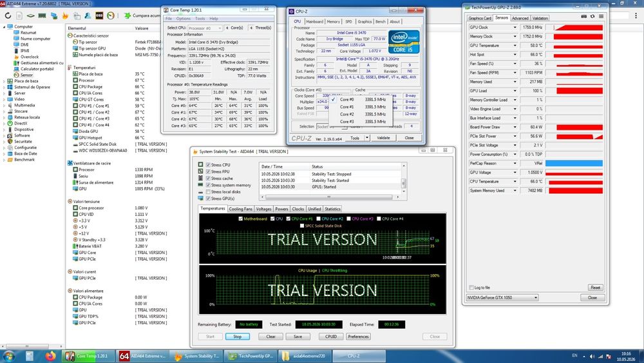Open the GPU-Z hamburger menu icon
The height and width of the screenshot is (363, 644).
click(601, 17)
